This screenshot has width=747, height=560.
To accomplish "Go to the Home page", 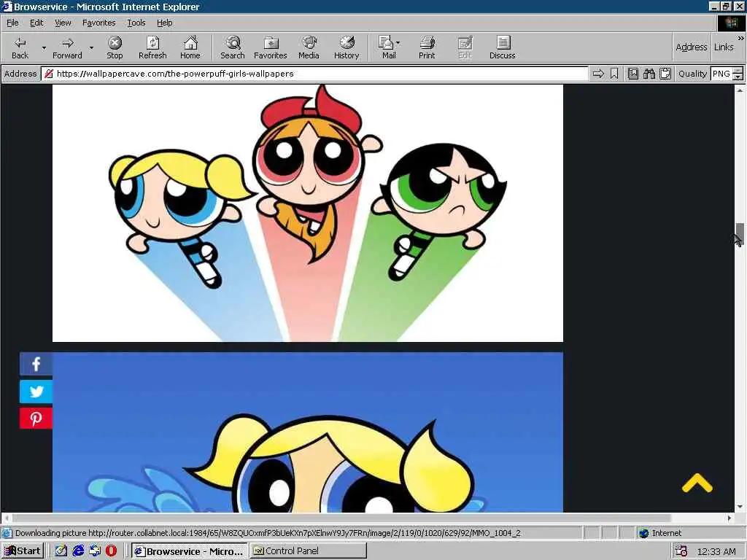I will click(x=190, y=47).
